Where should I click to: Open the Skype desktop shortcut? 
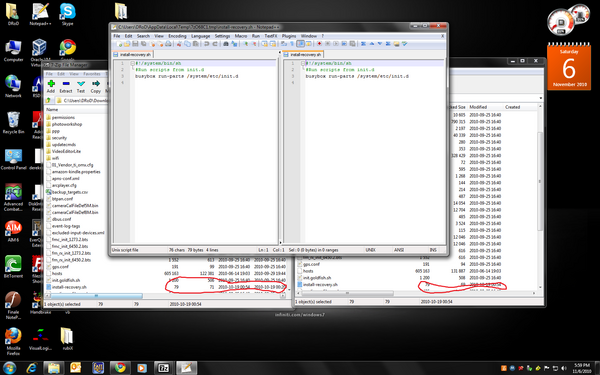[x=67, y=14]
